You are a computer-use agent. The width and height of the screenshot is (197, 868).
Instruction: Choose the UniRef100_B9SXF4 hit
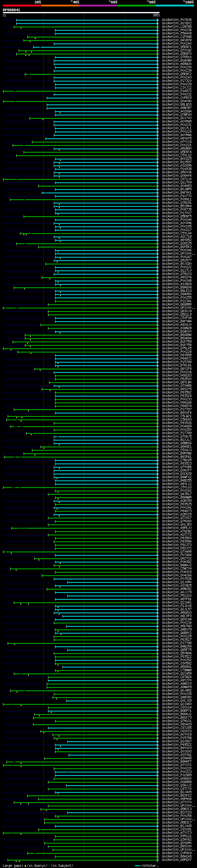pos(177,413)
